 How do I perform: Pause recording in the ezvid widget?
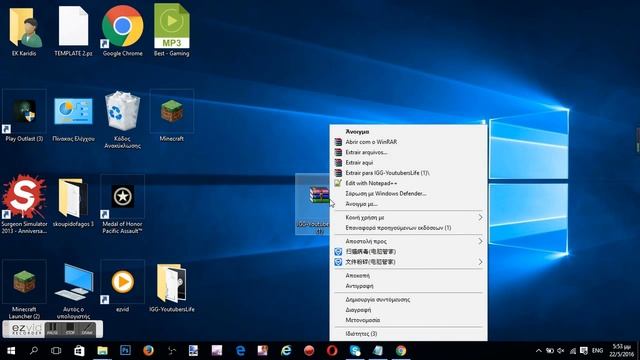pyautogui.click(x=52, y=329)
